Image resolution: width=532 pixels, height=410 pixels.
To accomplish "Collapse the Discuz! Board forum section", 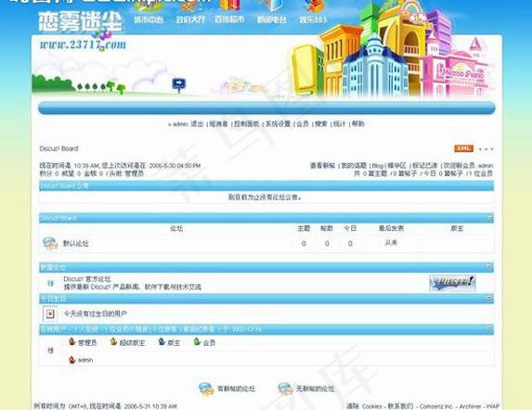I will tap(489, 218).
